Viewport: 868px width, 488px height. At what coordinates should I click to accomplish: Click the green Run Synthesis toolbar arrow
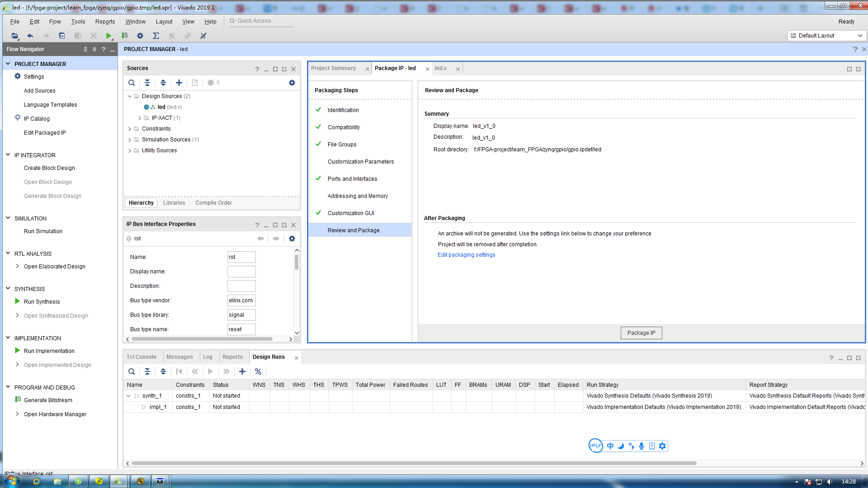[x=108, y=36]
